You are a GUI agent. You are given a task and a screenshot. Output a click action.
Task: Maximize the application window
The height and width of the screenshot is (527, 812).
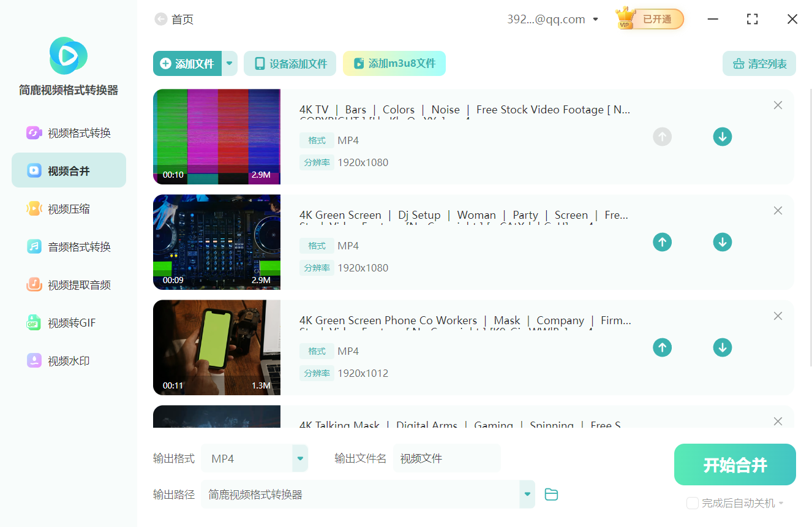(x=753, y=19)
